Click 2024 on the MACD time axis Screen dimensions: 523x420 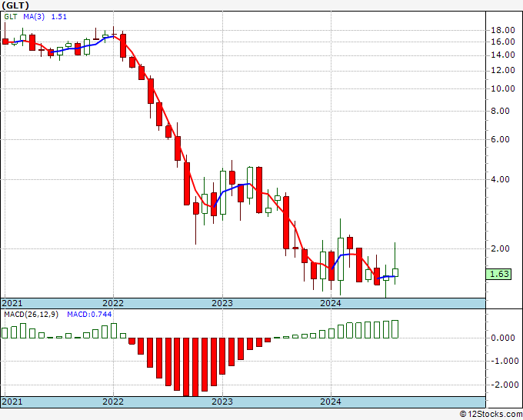click(331, 402)
